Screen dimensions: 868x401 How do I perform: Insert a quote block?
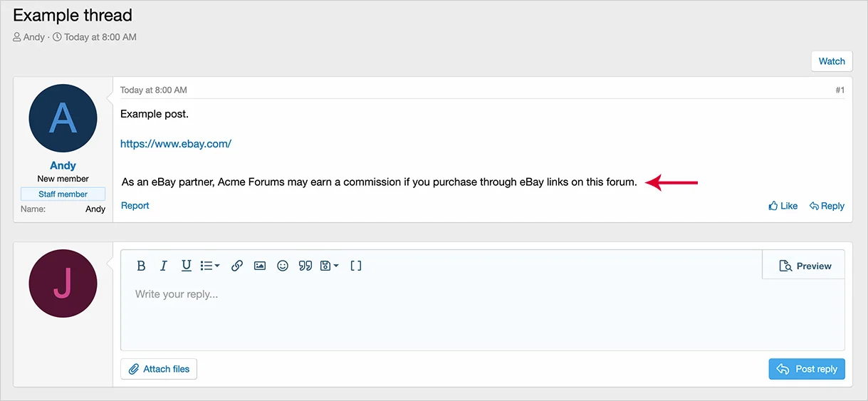click(305, 266)
